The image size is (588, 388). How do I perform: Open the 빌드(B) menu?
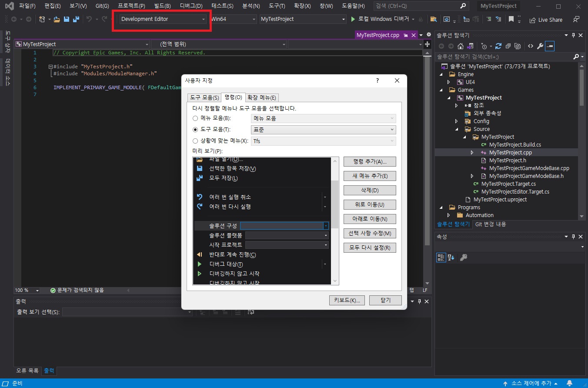pyautogui.click(x=162, y=6)
